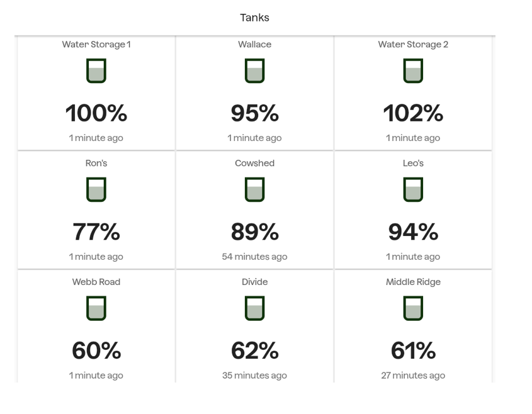Click the Wallace tank level icon

coord(254,71)
